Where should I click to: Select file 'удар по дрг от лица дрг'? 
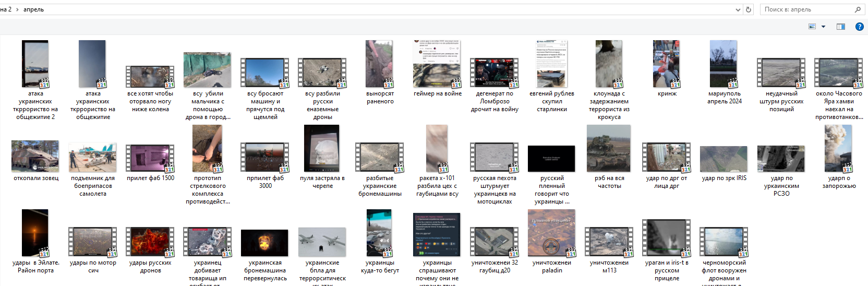pos(667,166)
